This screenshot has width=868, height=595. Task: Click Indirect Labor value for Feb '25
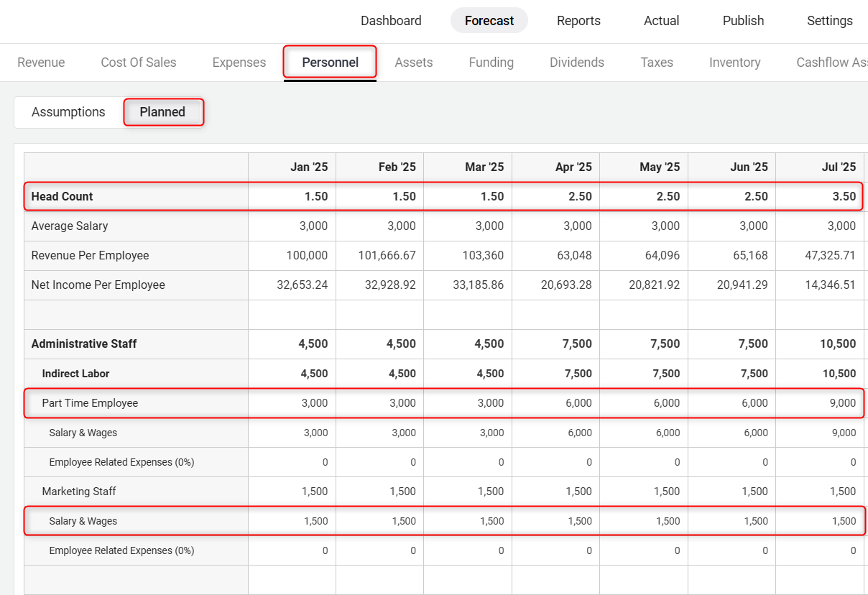(x=402, y=374)
